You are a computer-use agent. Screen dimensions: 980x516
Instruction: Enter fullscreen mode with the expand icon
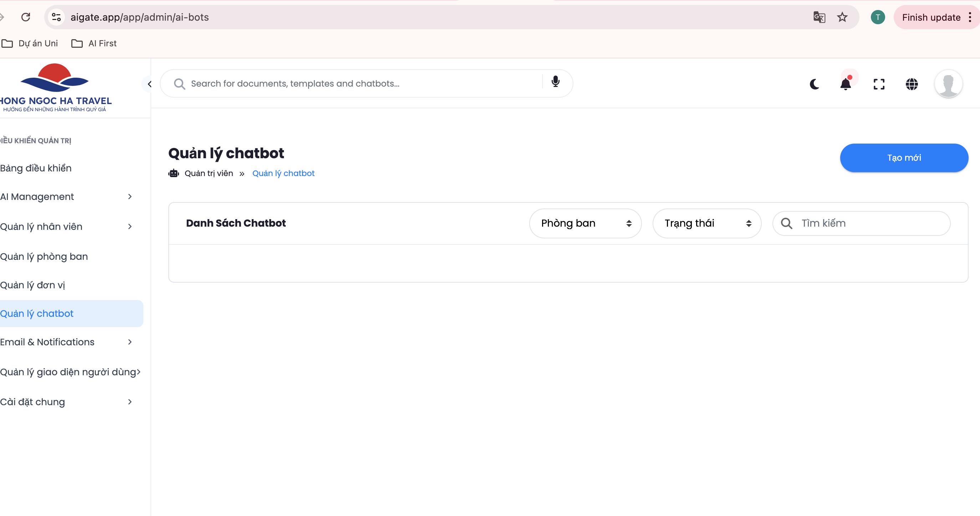tap(879, 84)
